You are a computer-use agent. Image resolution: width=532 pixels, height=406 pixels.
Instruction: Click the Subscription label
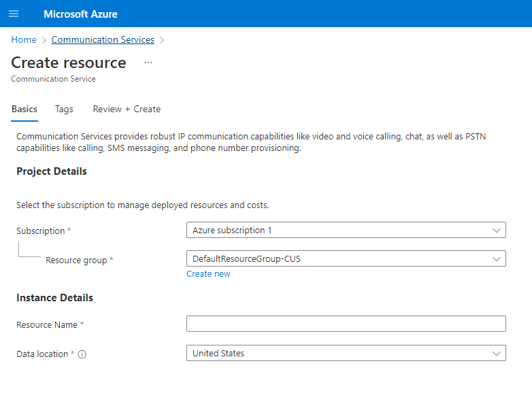41,231
